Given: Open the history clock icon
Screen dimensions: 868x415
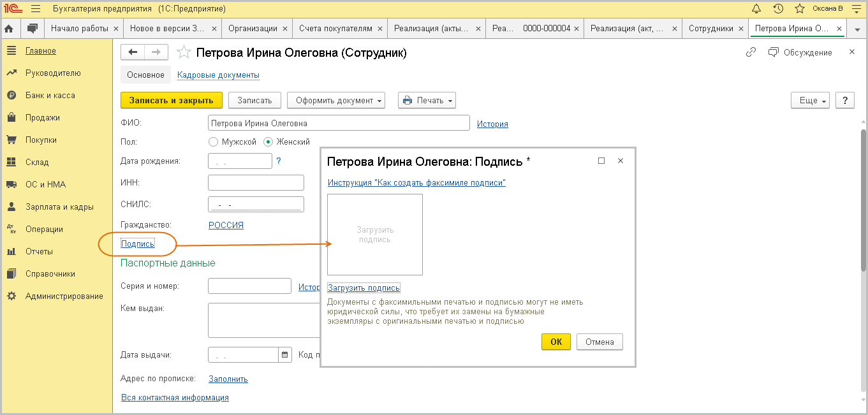Looking at the screenshot, I should click(x=778, y=9).
